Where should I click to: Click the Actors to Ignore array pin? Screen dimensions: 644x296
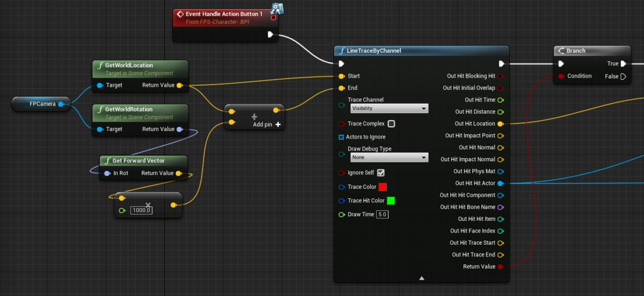click(x=341, y=137)
